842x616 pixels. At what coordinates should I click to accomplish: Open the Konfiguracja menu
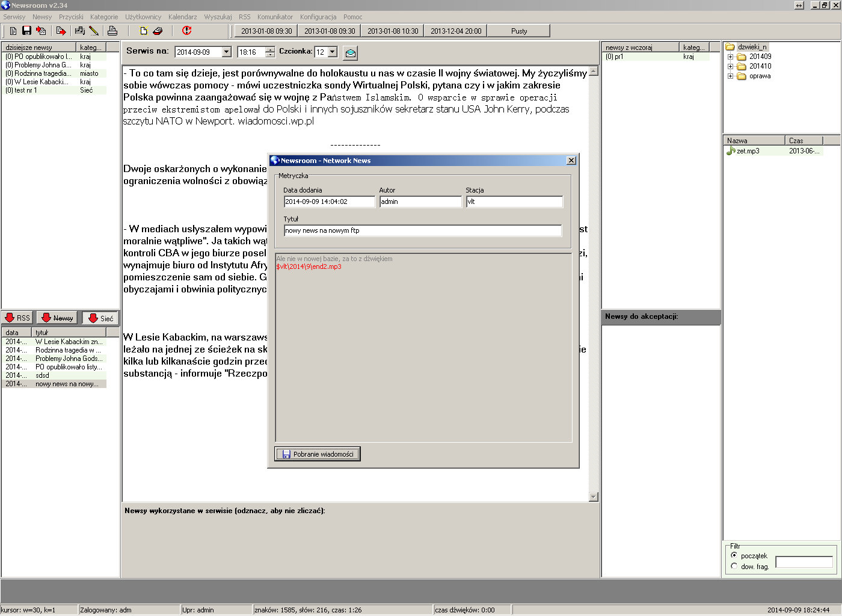[x=318, y=17]
